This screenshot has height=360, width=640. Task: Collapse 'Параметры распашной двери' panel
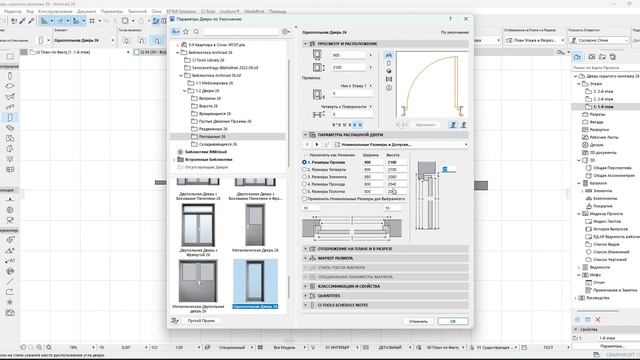click(305, 135)
